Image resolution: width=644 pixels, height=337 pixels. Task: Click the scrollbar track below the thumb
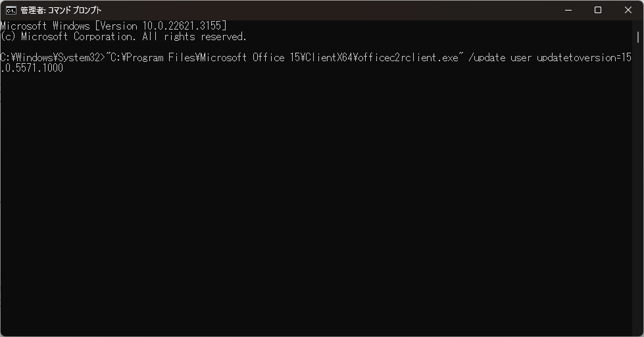[x=637, y=197]
